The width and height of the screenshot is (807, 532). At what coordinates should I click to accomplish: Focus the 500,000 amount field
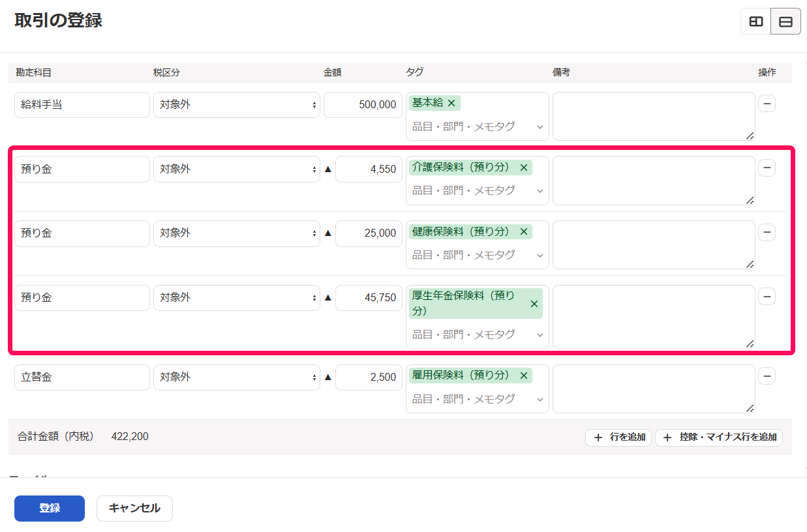pyautogui.click(x=363, y=105)
